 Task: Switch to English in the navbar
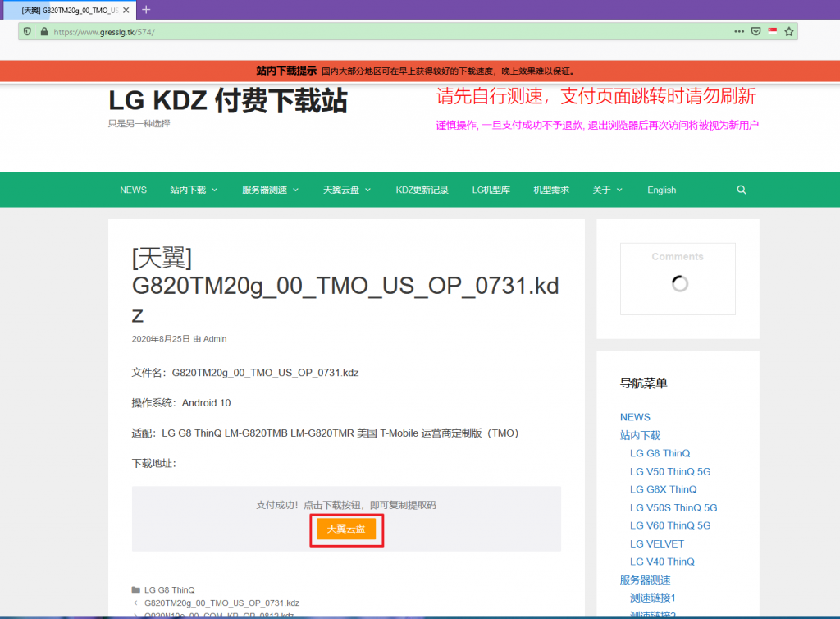[x=662, y=190]
